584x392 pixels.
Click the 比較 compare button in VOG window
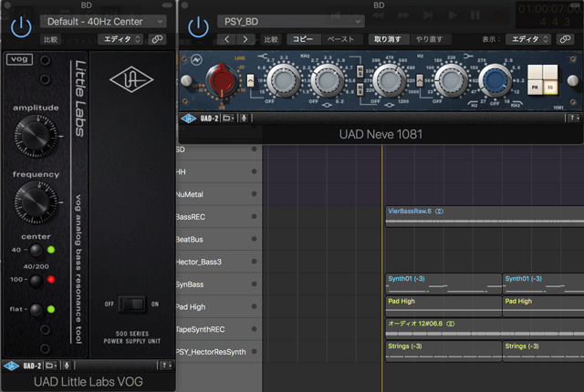click(x=51, y=39)
